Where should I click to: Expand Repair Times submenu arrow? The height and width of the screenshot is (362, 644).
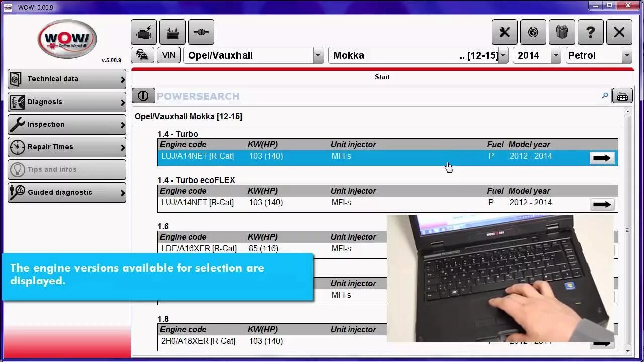[x=122, y=147]
